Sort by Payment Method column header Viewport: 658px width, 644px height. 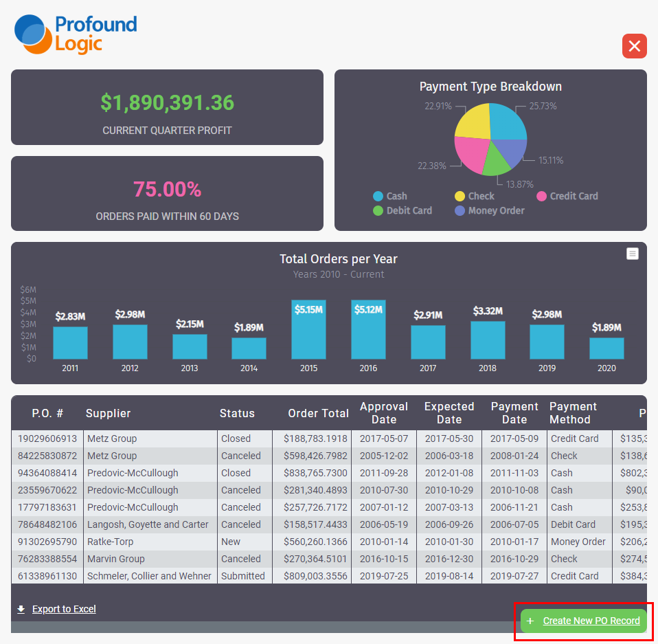(x=573, y=412)
